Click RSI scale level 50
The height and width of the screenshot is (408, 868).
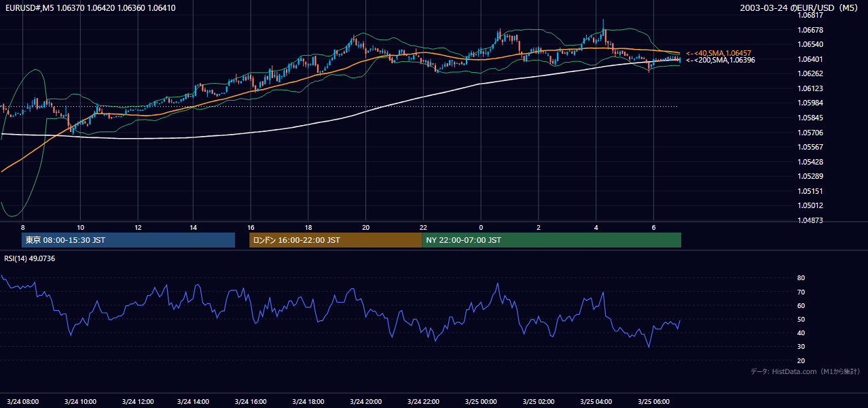801,319
